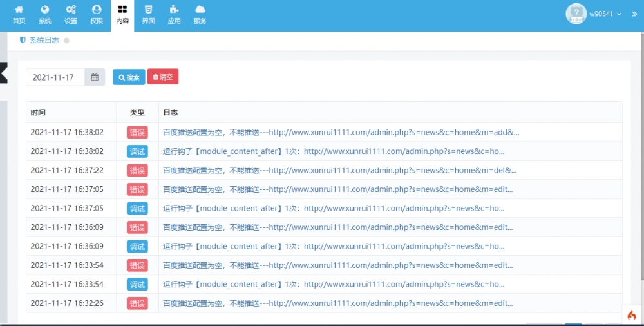Open the calendar date picker
Screen dimensions: 644x326
point(95,77)
